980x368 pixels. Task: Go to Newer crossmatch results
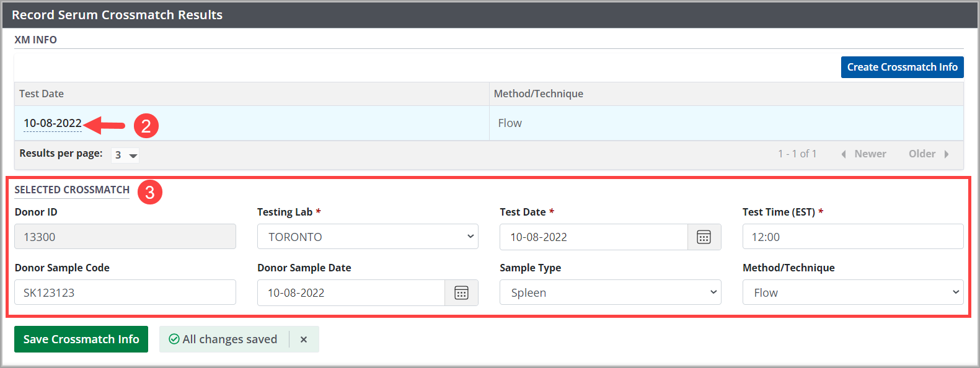(863, 154)
